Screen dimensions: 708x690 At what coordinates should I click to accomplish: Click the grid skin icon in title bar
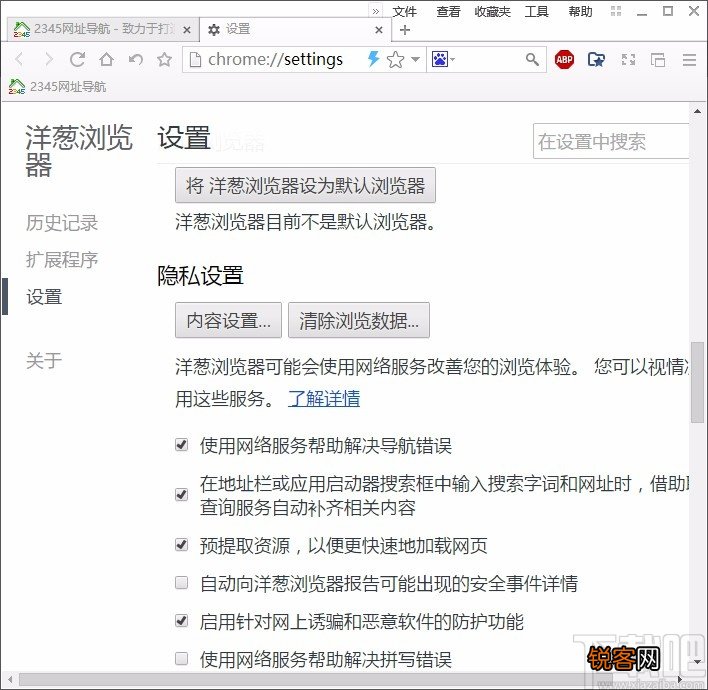coord(616,11)
